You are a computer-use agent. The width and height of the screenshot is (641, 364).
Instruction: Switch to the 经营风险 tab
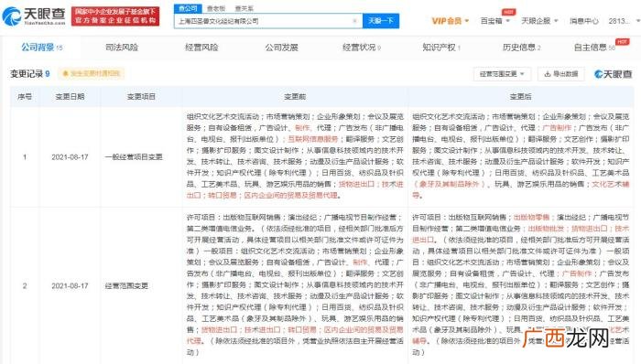click(x=201, y=48)
